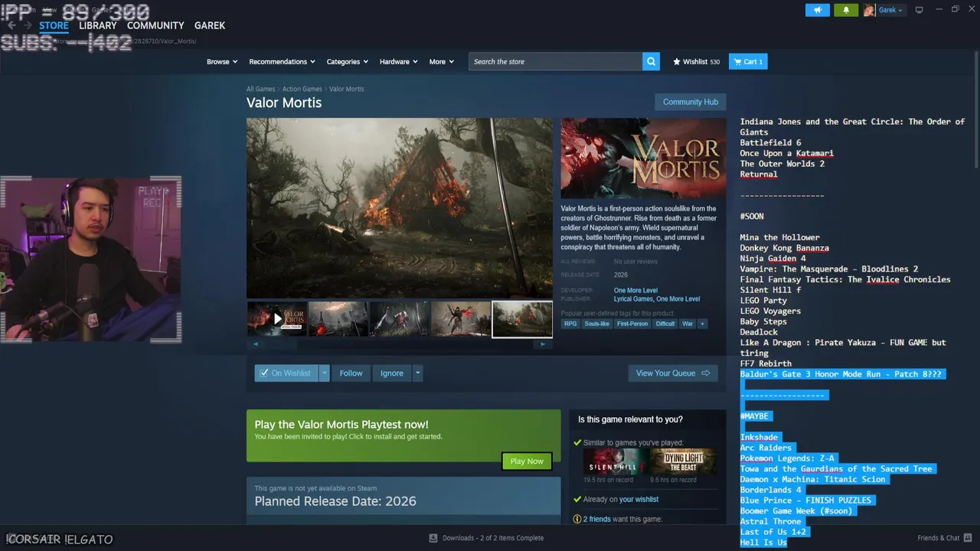The width and height of the screenshot is (980, 551).
Task: Open the More dropdown menu
Action: [x=442, y=61]
